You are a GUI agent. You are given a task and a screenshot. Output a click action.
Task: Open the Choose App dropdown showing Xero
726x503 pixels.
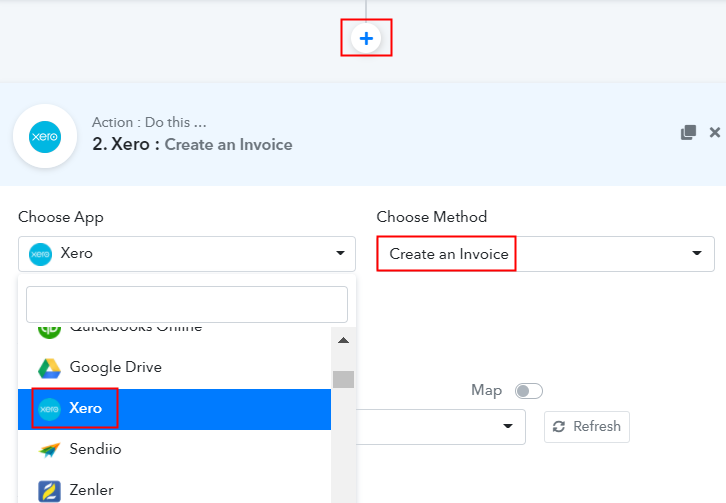pos(187,254)
